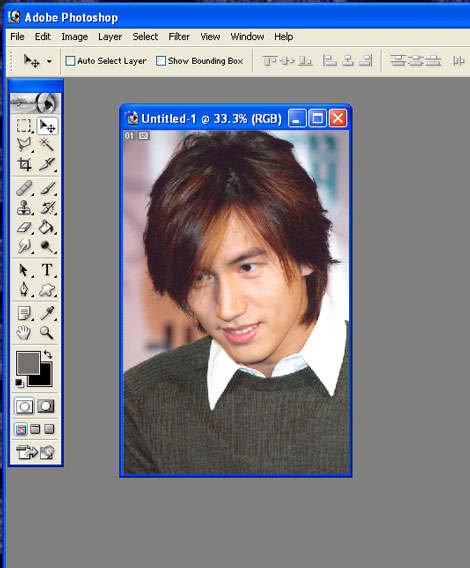This screenshot has height=568, width=470.
Task: Open the Filter menu
Action: point(179,37)
